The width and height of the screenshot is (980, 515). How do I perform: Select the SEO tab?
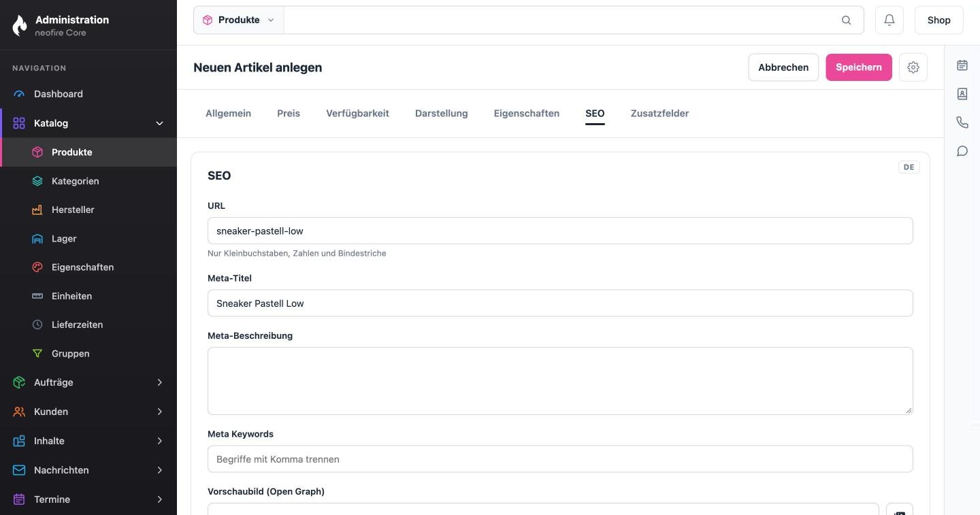[595, 114]
